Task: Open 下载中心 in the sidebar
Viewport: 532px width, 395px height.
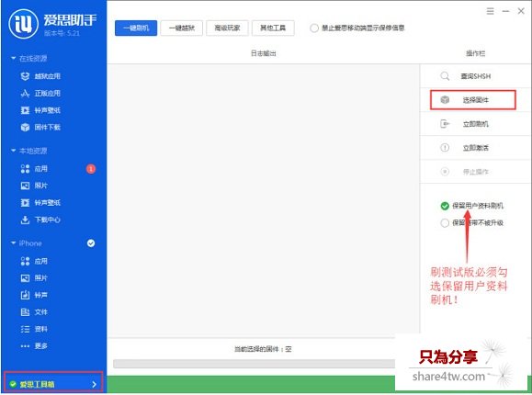Action: click(x=40, y=220)
